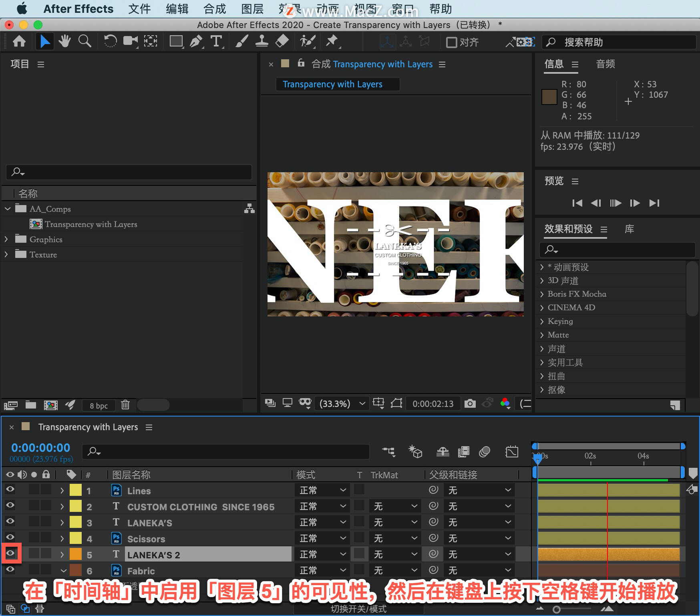Viewport: 700px width, 616px height.
Task: Select the Eraser tool
Action: 282,41
